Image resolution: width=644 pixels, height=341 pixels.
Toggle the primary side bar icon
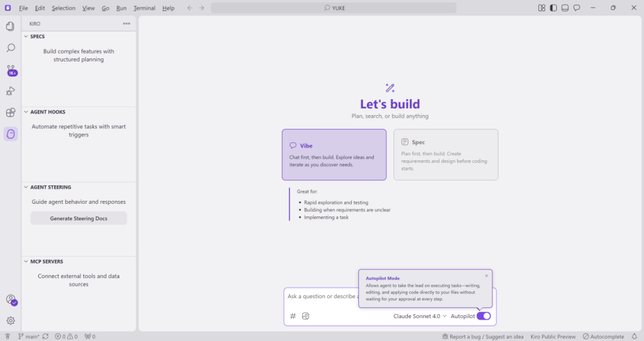point(553,8)
